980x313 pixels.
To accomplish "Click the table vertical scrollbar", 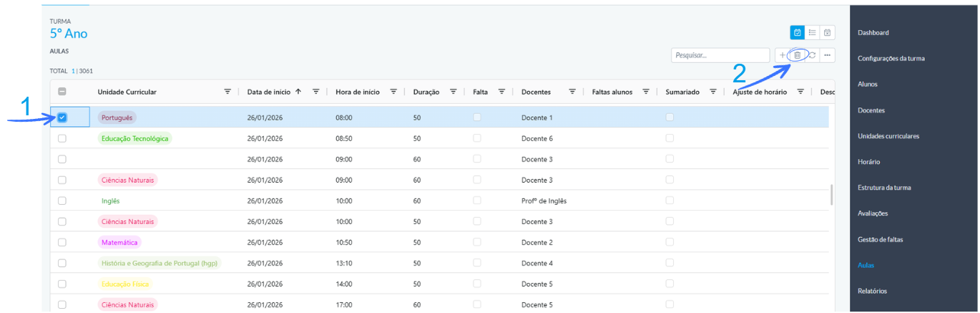I will tap(830, 195).
